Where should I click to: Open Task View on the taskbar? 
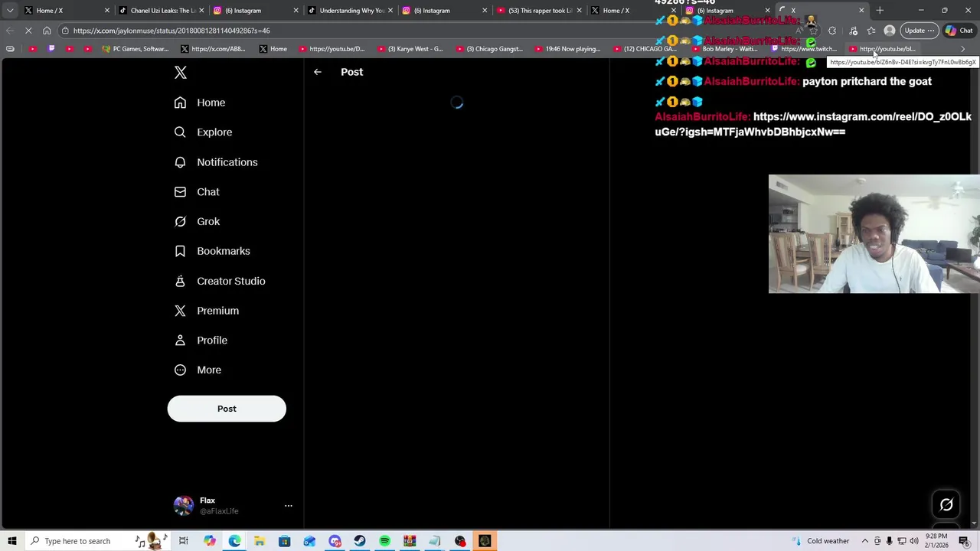coord(184,541)
